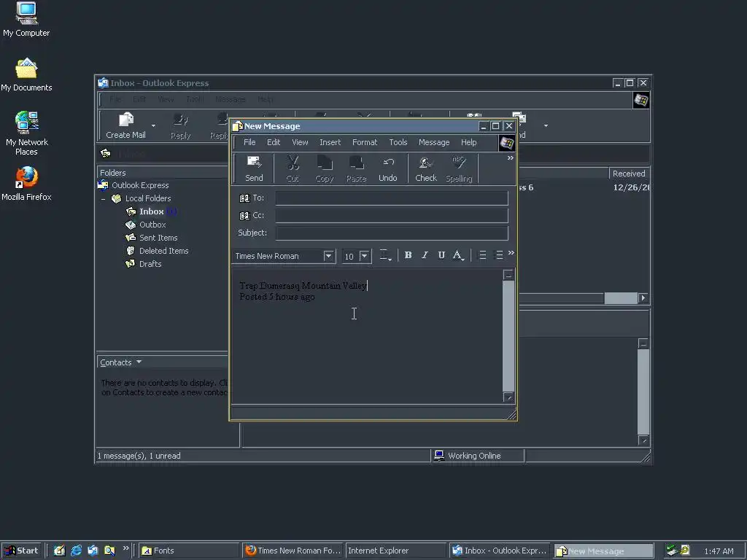The image size is (747, 560).
Task: Toggle underline formatting
Action: tap(441, 255)
